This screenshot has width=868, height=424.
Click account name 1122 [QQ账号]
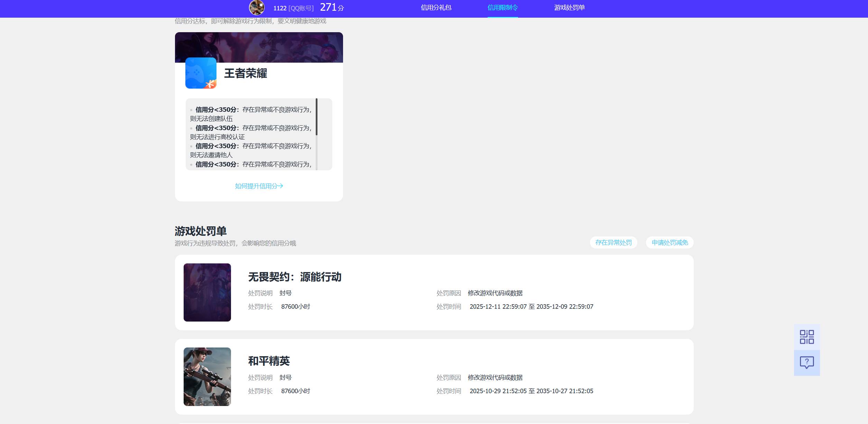pyautogui.click(x=294, y=8)
